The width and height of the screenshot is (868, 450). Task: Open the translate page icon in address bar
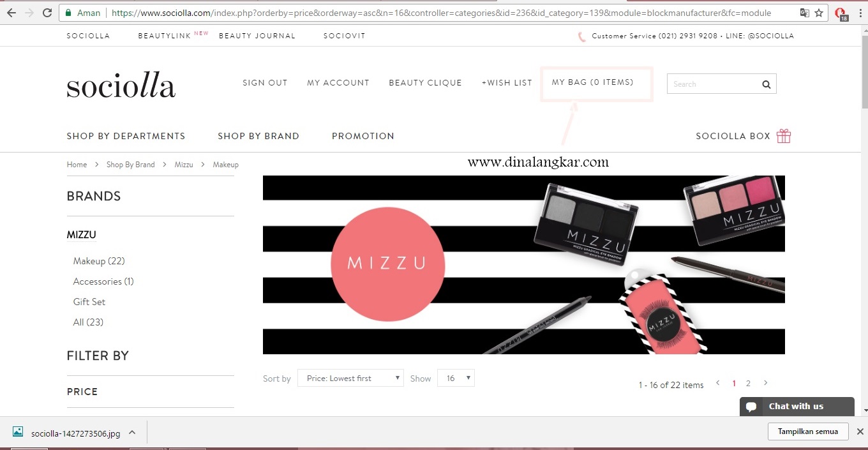point(805,13)
